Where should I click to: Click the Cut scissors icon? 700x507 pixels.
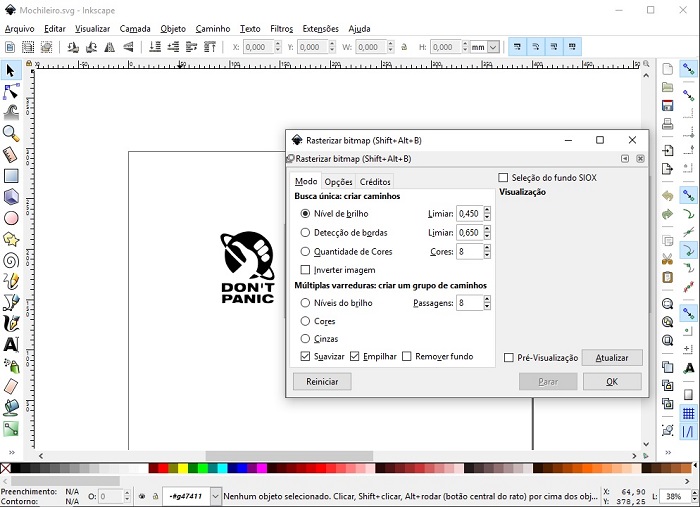[667, 259]
